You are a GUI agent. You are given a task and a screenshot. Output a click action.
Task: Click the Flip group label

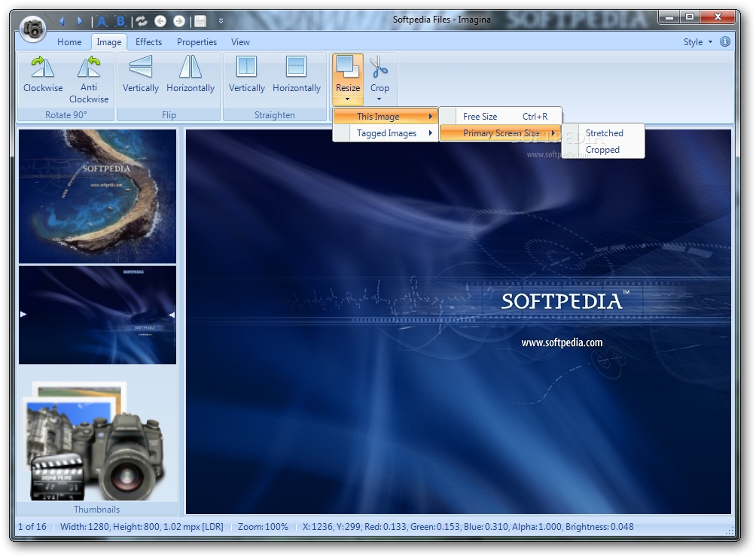169,114
